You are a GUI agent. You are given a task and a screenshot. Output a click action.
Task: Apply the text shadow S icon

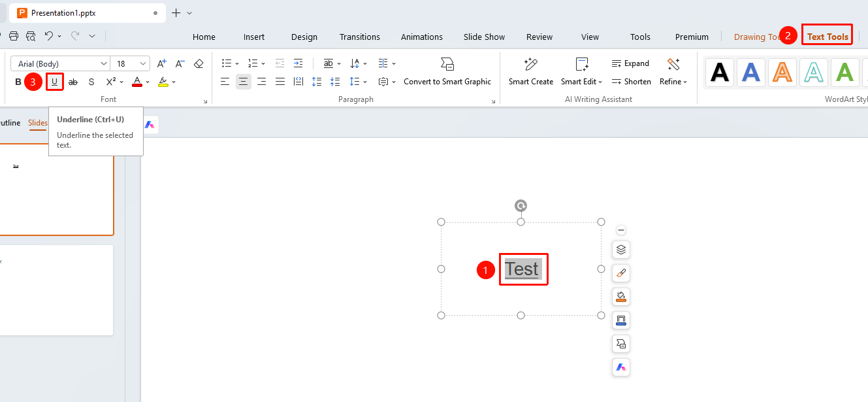coord(91,82)
